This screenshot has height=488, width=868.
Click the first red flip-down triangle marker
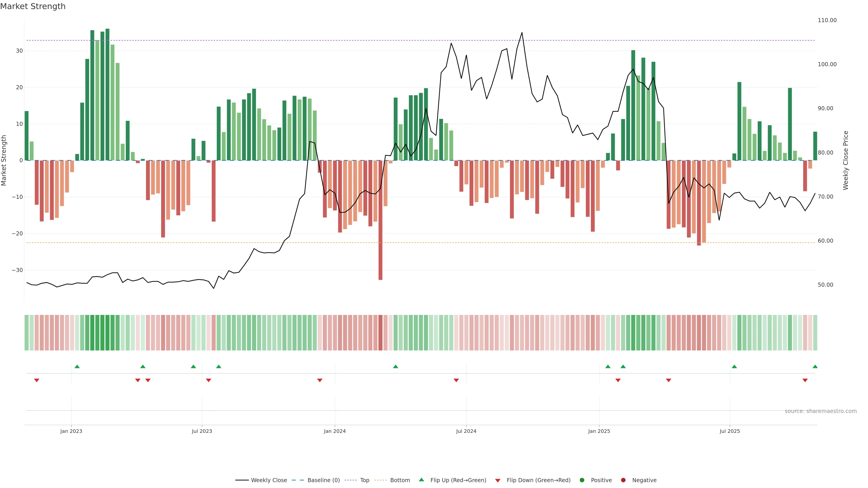(x=37, y=380)
